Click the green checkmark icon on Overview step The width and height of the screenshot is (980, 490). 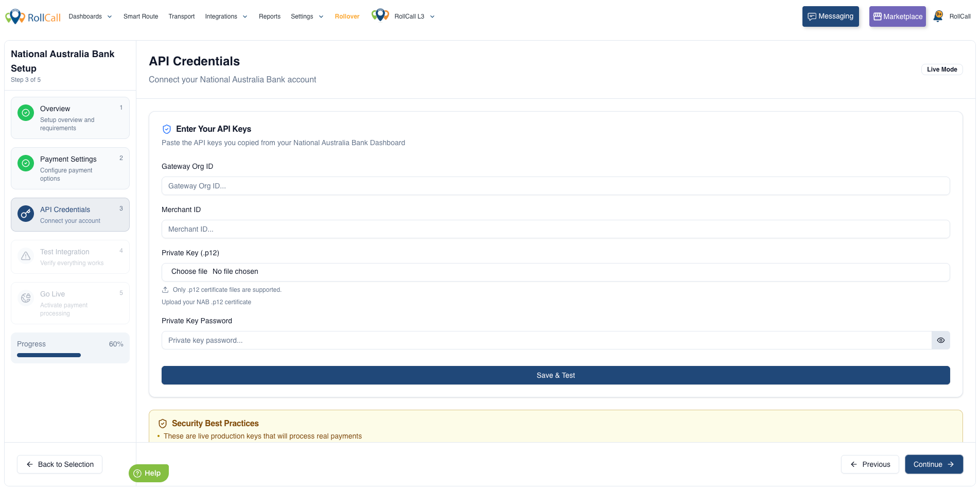(26, 113)
